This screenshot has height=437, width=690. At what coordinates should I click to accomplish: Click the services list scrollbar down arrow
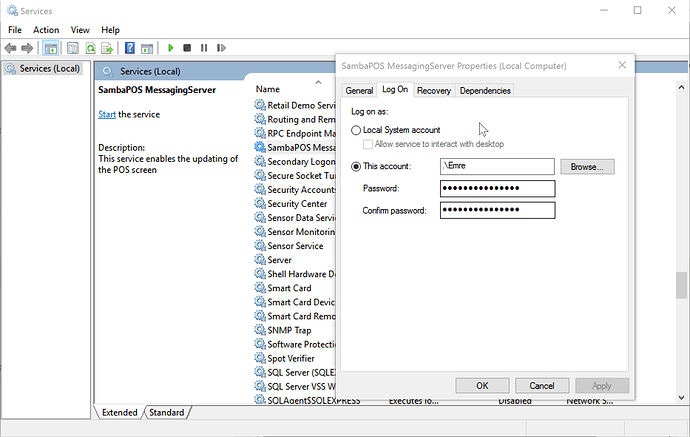click(681, 397)
